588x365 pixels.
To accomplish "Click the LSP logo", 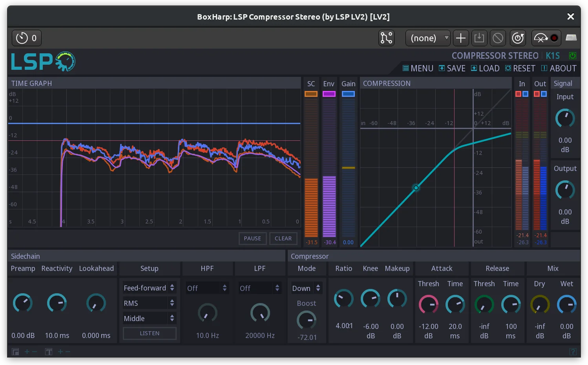I will 43,62.
